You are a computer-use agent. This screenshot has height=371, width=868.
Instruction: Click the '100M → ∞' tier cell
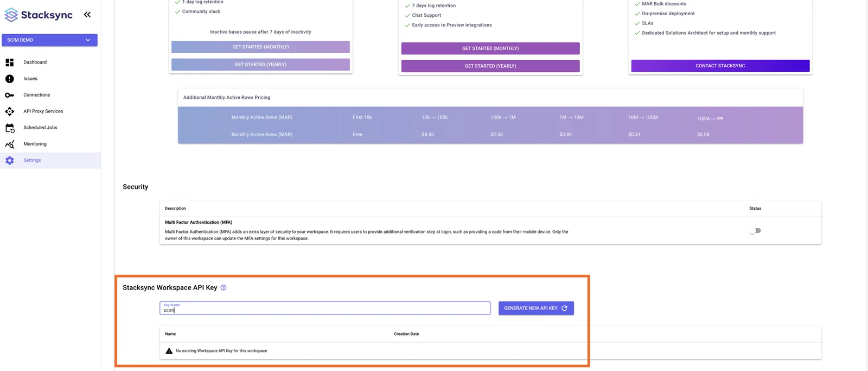710,118
